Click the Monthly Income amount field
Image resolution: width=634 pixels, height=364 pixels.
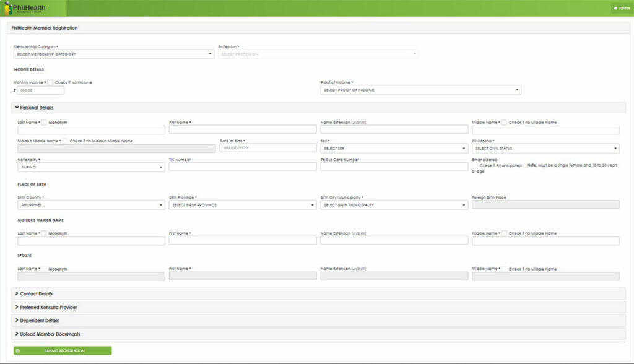point(40,90)
